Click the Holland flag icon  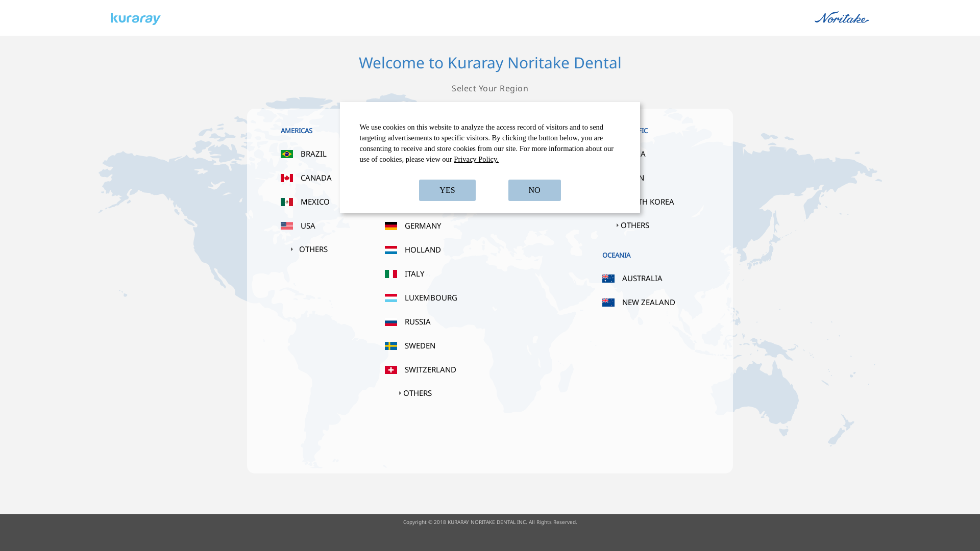point(391,250)
